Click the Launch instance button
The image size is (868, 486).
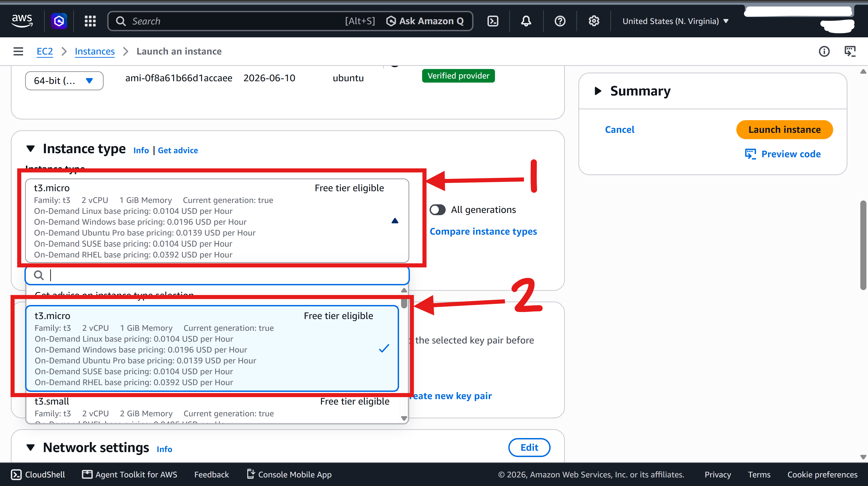click(x=785, y=129)
